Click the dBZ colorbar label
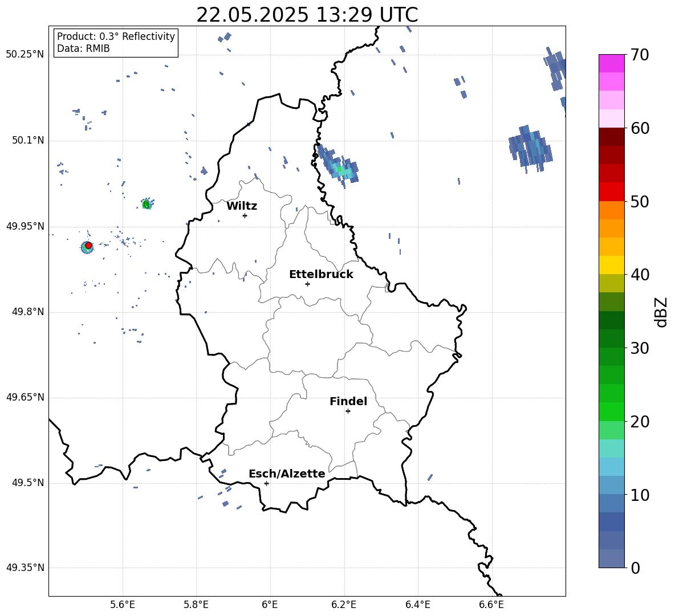675x616 pixels. point(661,312)
